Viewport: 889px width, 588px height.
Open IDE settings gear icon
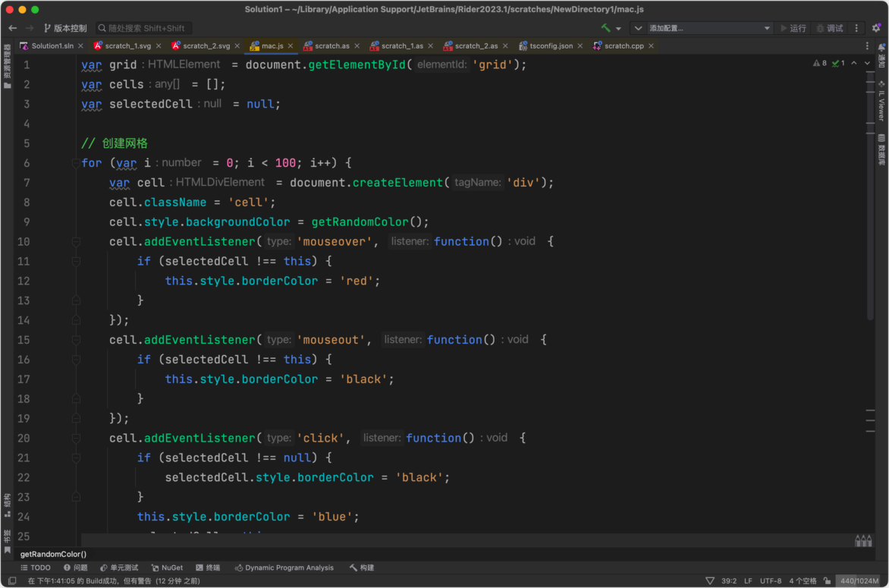(876, 28)
